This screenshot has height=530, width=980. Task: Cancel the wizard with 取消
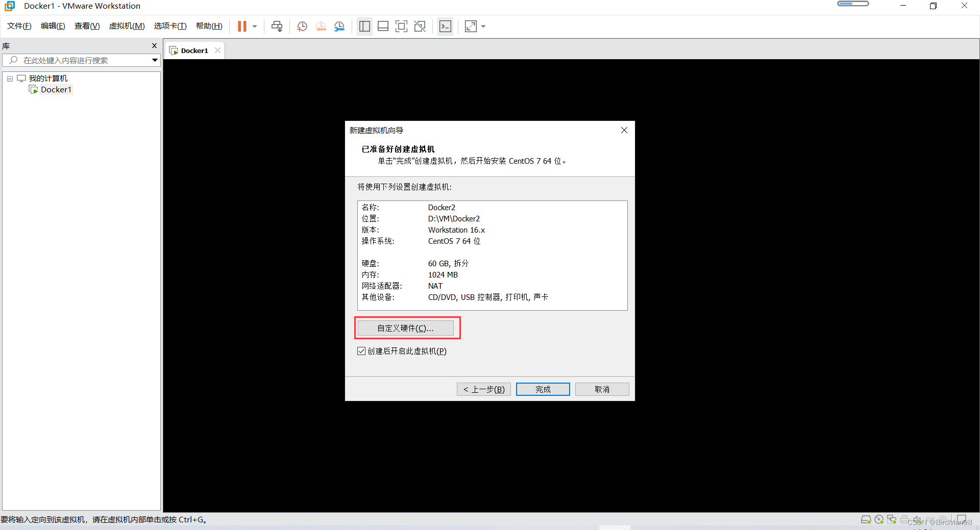tap(602, 389)
